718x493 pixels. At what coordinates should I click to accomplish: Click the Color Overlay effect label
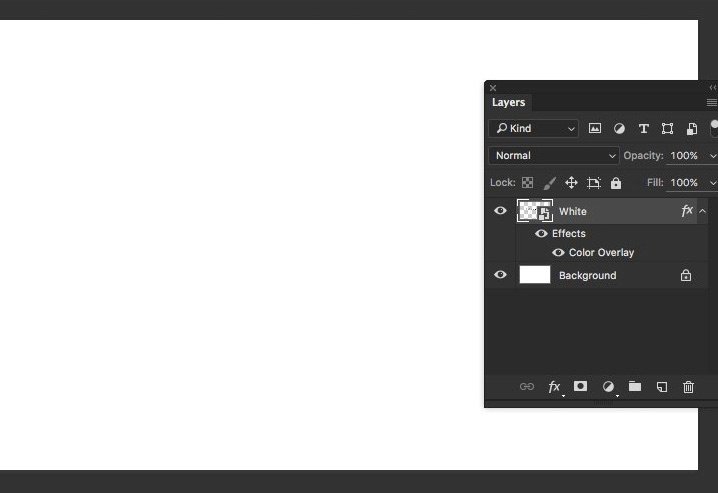[601, 253]
